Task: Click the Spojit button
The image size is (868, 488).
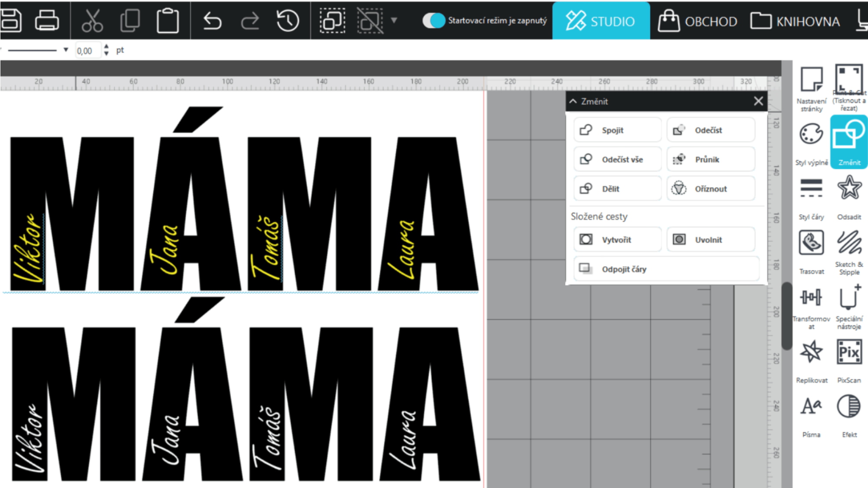Action: pyautogui.click(x=617, y=130)
